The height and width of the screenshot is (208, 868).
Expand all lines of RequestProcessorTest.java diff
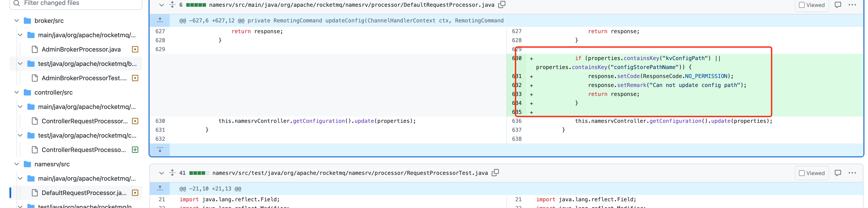click(x=172, y=173)
